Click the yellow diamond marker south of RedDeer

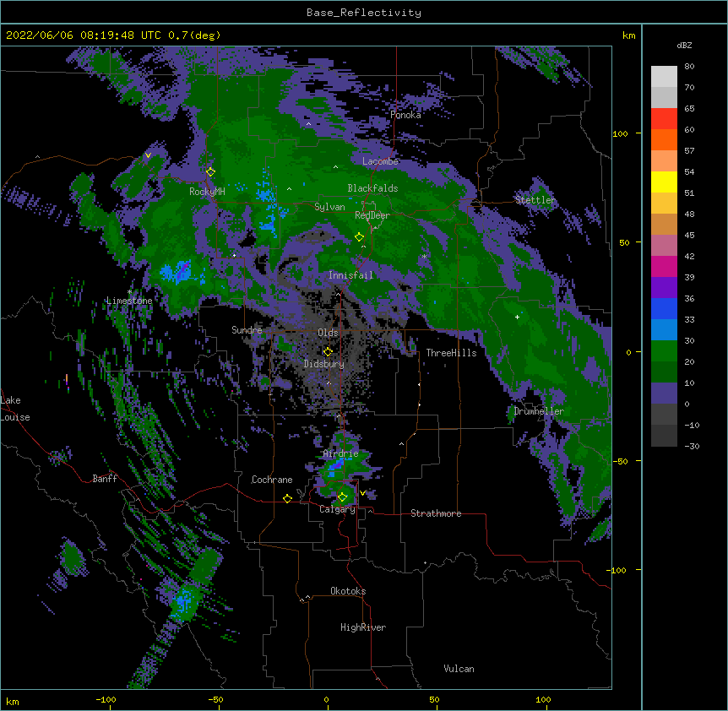[x=359, y=237]
